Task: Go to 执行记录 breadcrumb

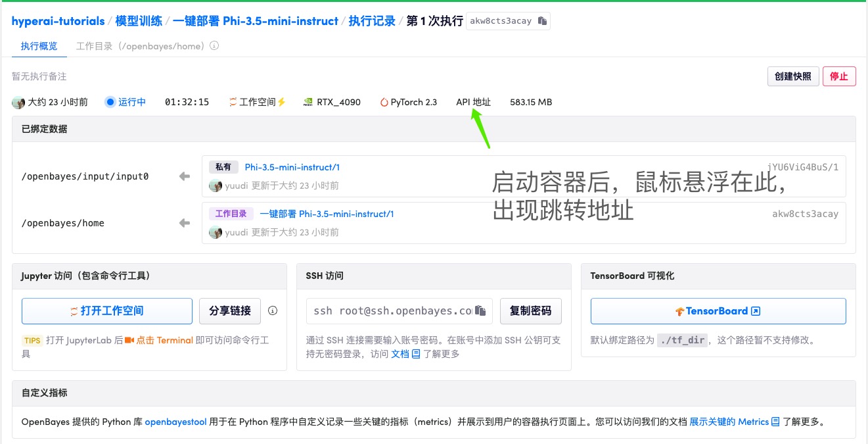Action: [372, 21]
